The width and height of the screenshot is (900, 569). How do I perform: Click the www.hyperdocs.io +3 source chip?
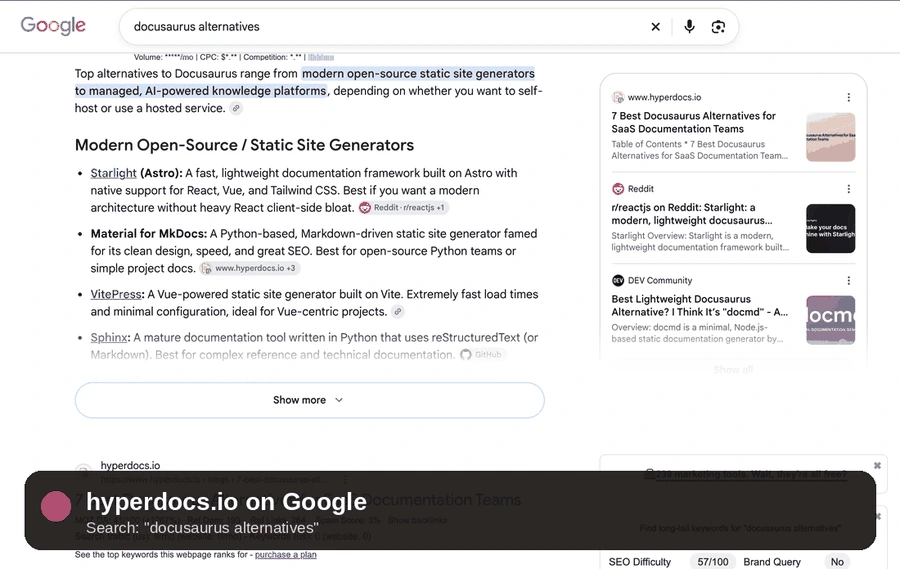click(250, 268)
